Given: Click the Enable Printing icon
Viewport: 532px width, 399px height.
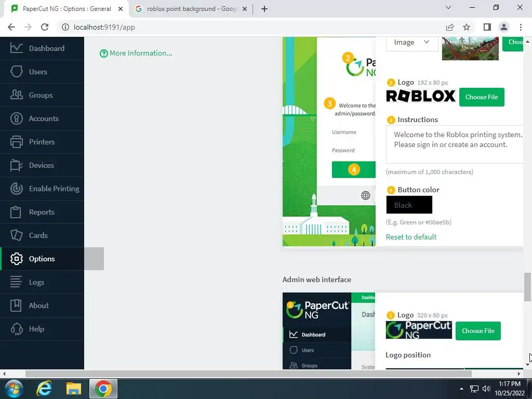Looking at the screenshot, I should tap(16, 189).
